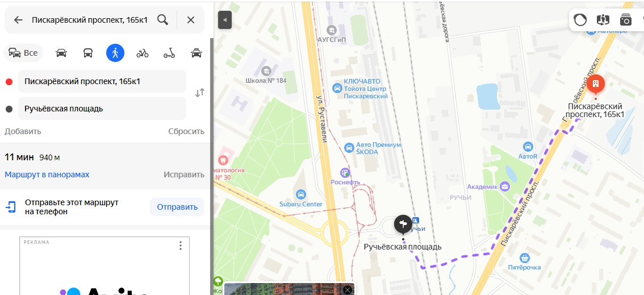This screenshot has width=644, height=295.
Task: Select the "Все" all transport modes tab
Action: 23,53
